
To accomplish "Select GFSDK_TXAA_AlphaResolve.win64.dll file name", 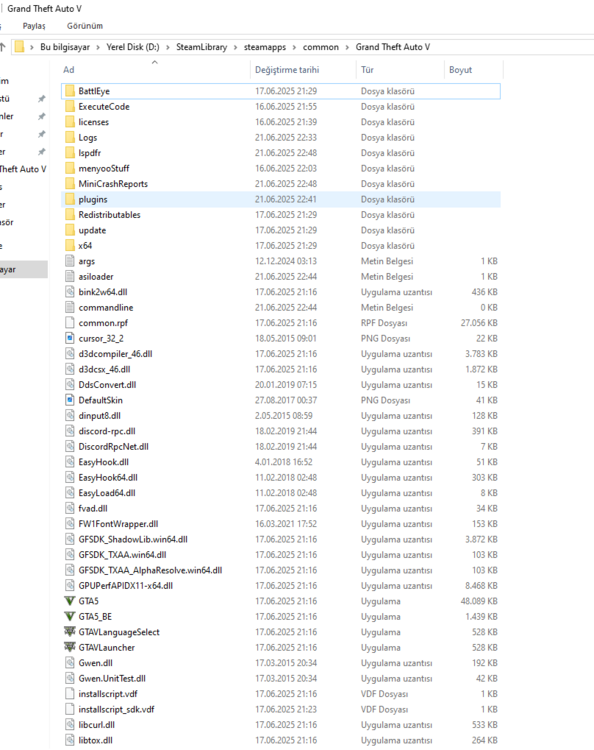I will [150, 570].
